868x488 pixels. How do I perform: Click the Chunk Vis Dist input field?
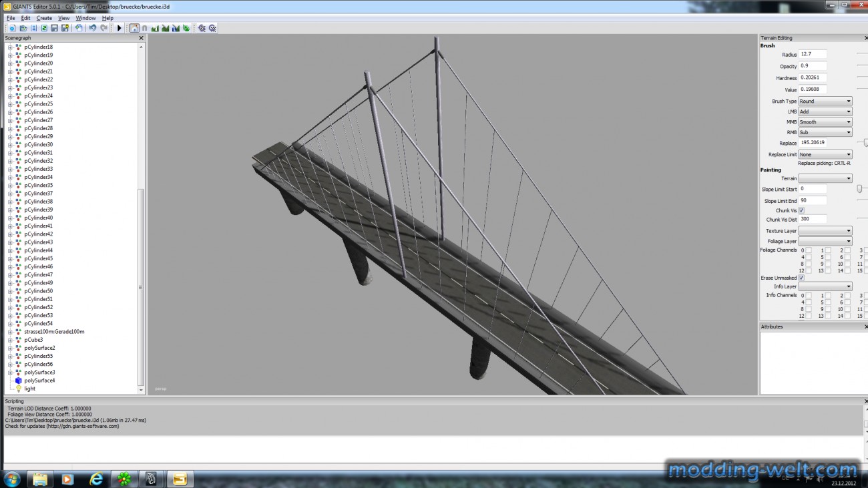coord(813,219)
